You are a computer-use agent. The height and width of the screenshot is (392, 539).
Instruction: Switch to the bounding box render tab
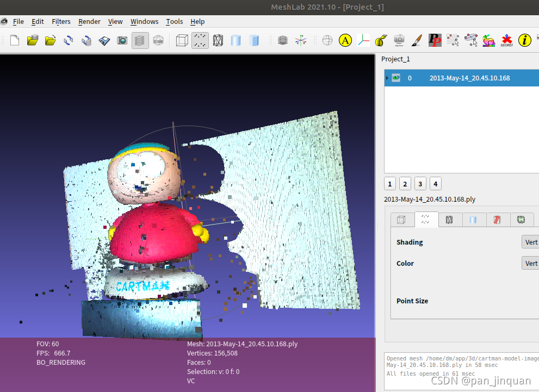click(401, 220)
